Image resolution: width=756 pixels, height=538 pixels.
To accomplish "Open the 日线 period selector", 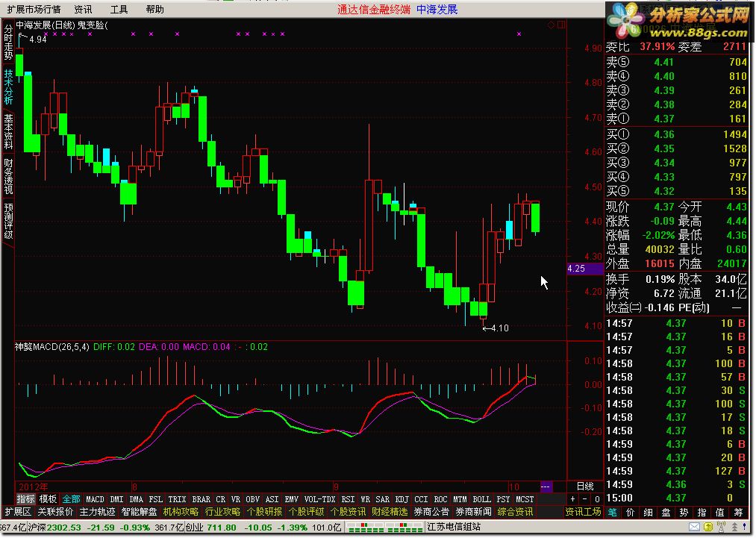I will point(585,487).
